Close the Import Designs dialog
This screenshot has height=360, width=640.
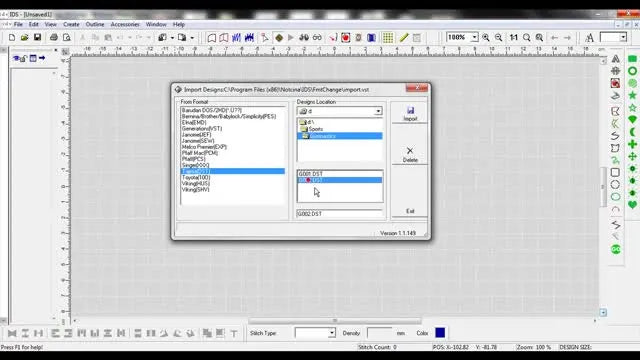pyautogui.click(x=417, y=88)
